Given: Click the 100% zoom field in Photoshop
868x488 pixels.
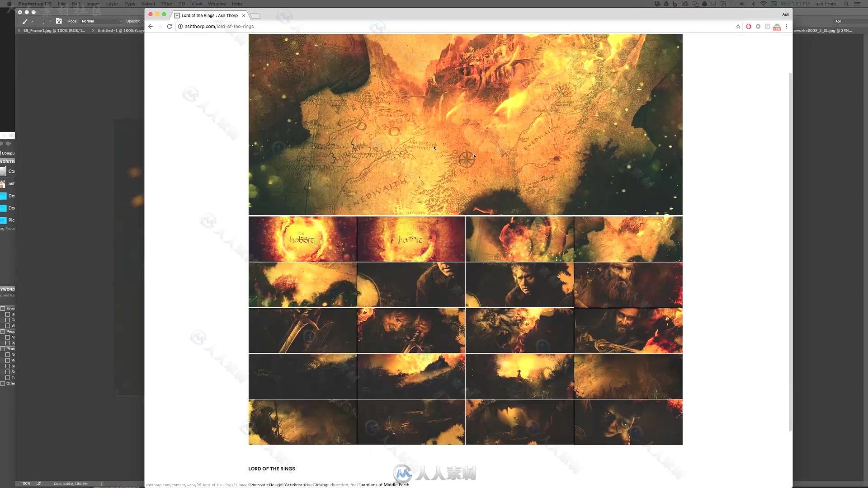Looking at the screenshot, I should tap(25, 483).
